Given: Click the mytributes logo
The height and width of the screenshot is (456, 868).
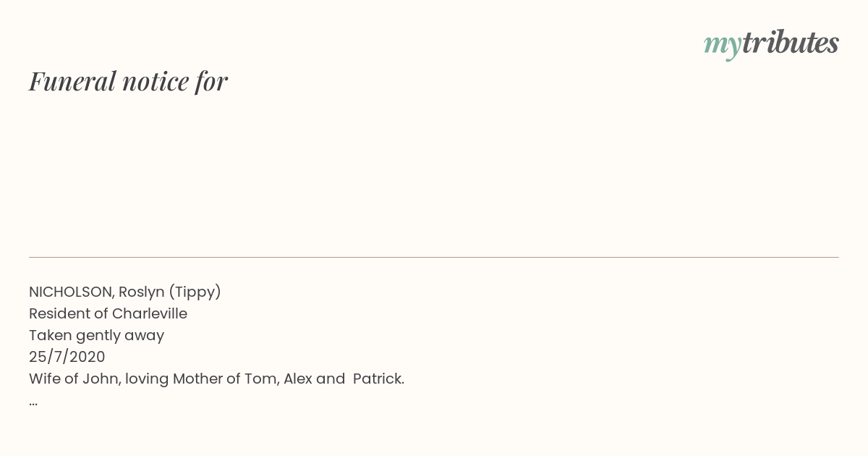Looking at the screenshot, I should 771,44.
